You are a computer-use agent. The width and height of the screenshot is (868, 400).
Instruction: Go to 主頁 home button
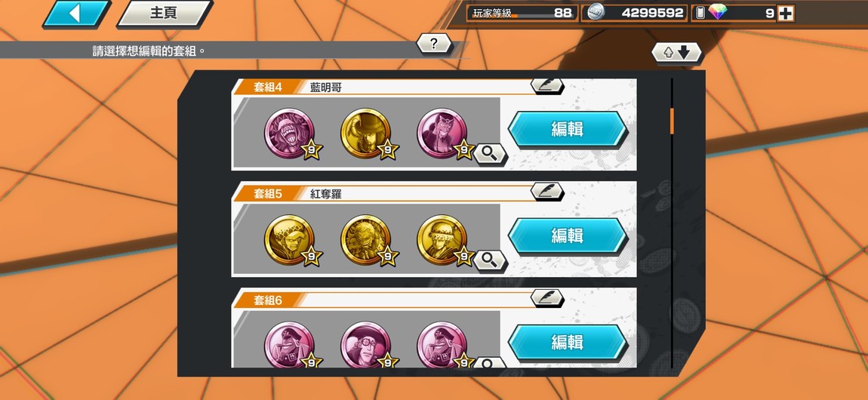coord(165,14)
